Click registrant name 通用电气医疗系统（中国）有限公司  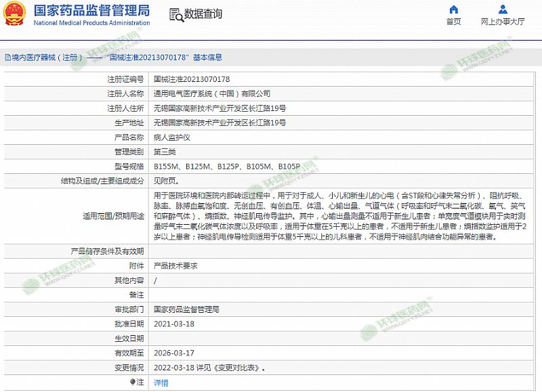pyautogui.click(x=211, y=93)
